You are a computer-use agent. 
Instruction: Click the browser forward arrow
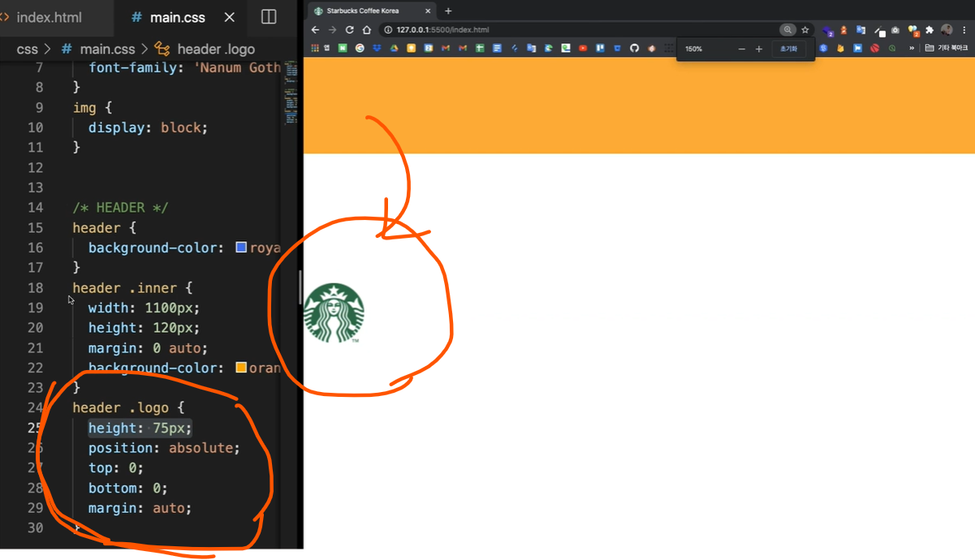click(x=332, y=30)
